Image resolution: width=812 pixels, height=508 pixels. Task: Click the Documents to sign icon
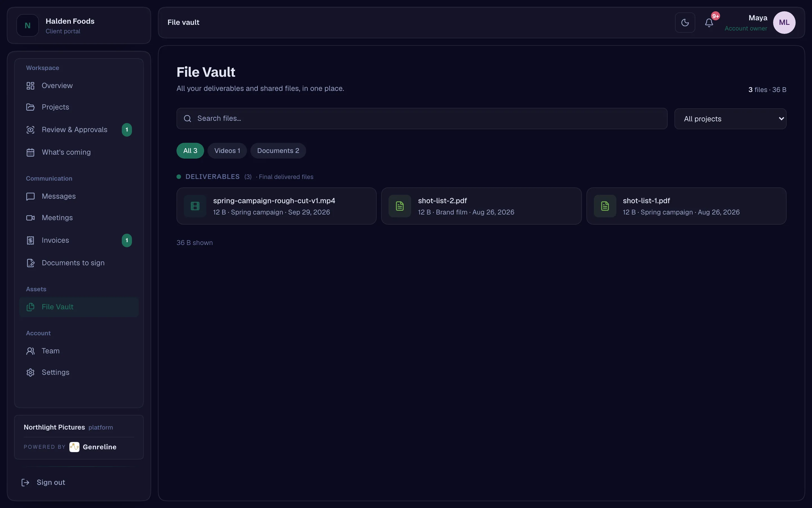30,263
